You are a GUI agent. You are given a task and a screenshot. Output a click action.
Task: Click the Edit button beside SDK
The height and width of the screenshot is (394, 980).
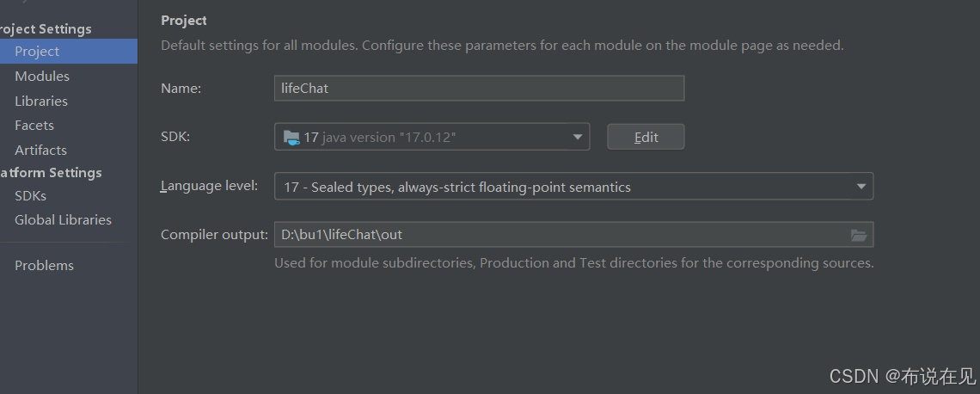pyautogui.click(x=646, y=137)
